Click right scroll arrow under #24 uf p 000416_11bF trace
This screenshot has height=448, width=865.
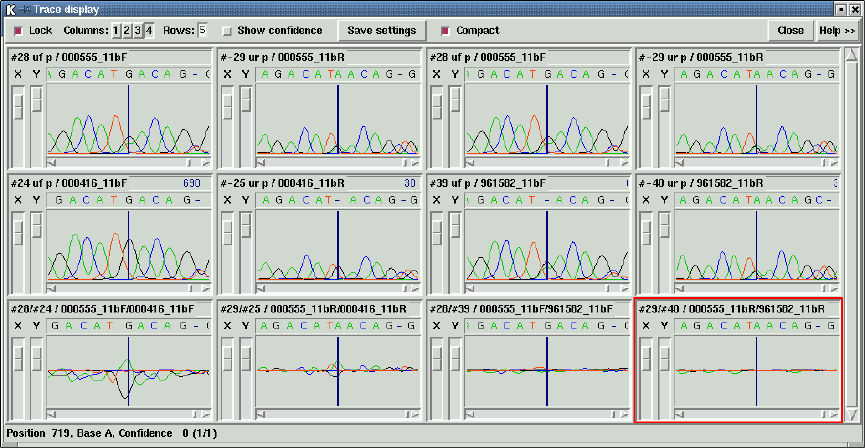pos(206,288)
